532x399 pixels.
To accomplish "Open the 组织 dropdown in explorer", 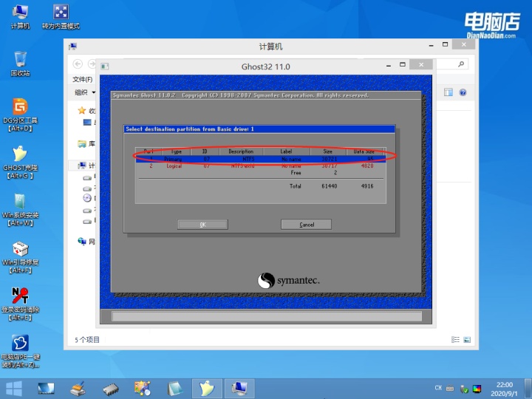I will [85, 92].
